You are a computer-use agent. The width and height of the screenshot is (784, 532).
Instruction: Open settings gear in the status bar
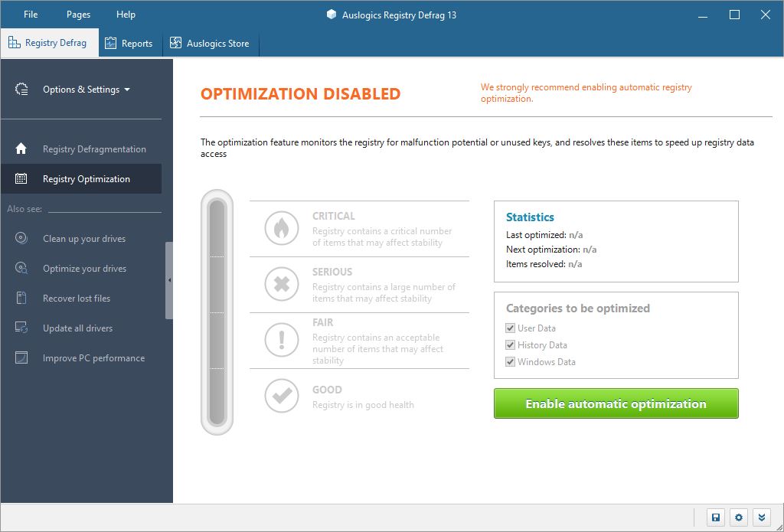[739, 517]
